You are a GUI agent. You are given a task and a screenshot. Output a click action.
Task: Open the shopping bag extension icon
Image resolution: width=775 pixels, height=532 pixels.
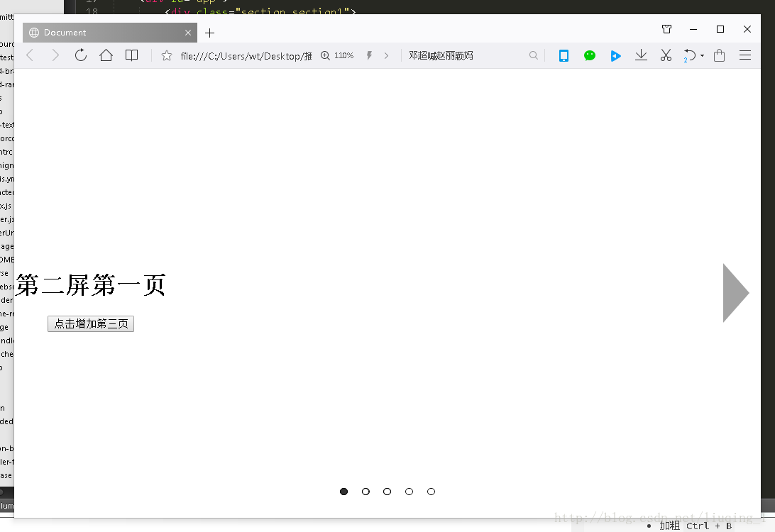coord(719,55)
